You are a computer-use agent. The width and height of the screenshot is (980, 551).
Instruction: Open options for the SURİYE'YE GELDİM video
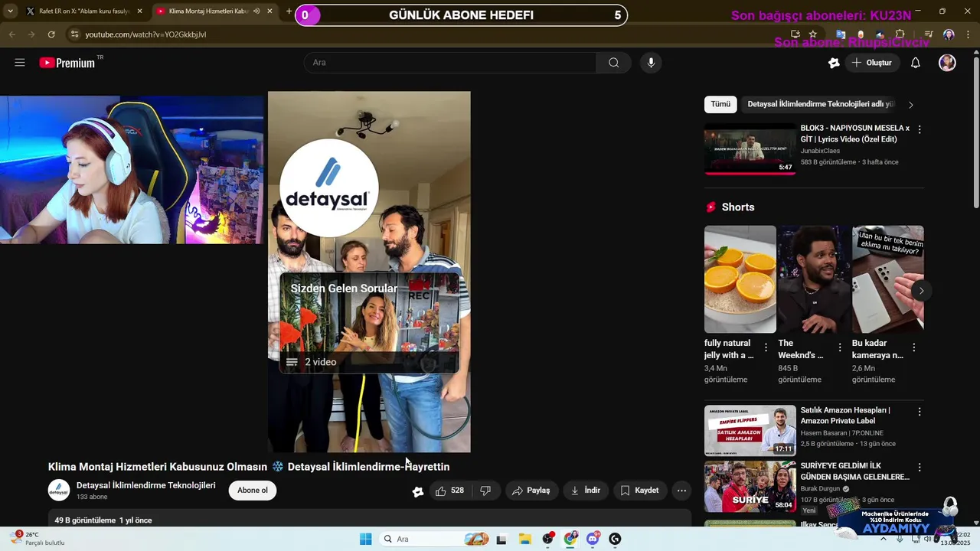[x=920, y=467]
